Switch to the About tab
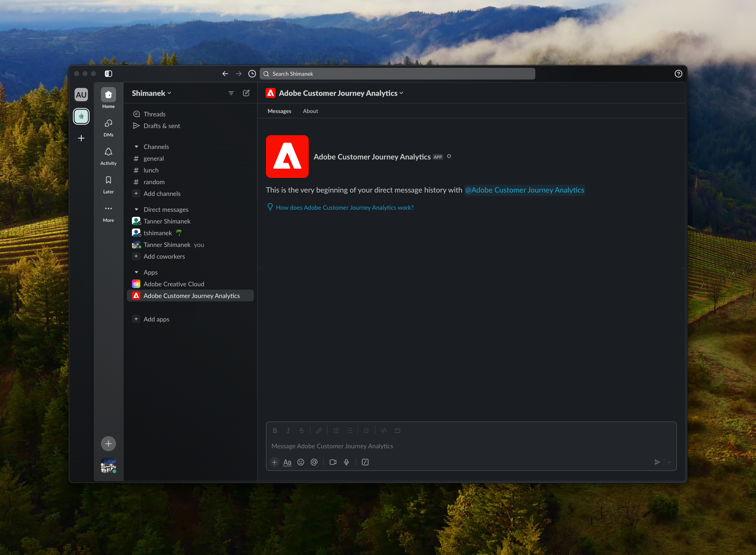The image size is (756, 555). pos(310,111)
